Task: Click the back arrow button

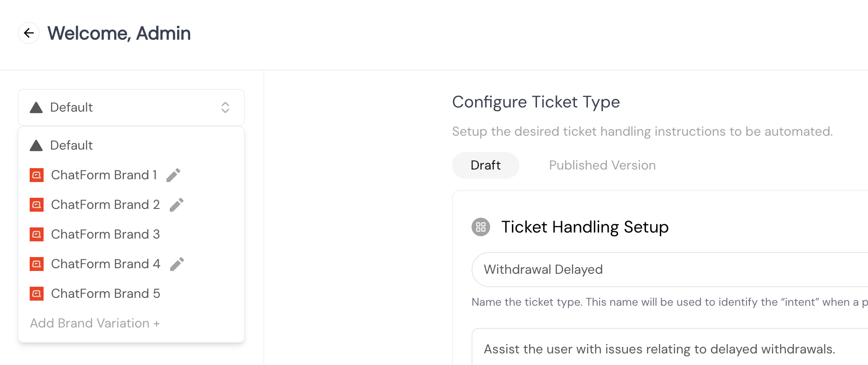Action: click(29, 33)
